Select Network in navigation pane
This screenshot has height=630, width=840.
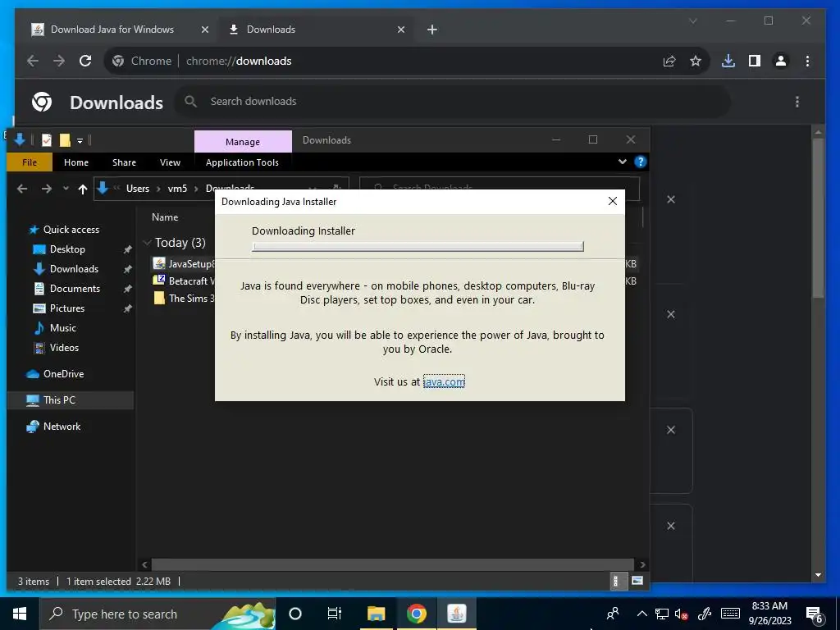62,427
